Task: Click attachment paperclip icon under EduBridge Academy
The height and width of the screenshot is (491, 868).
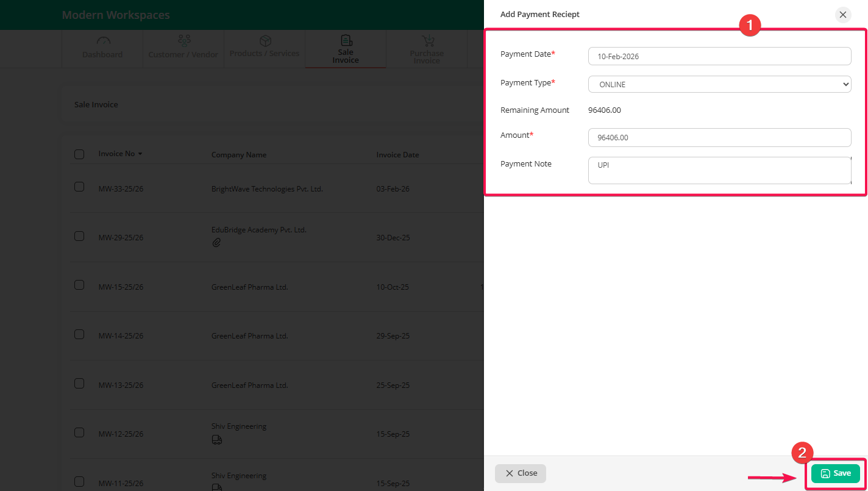Action: point(216,243)
